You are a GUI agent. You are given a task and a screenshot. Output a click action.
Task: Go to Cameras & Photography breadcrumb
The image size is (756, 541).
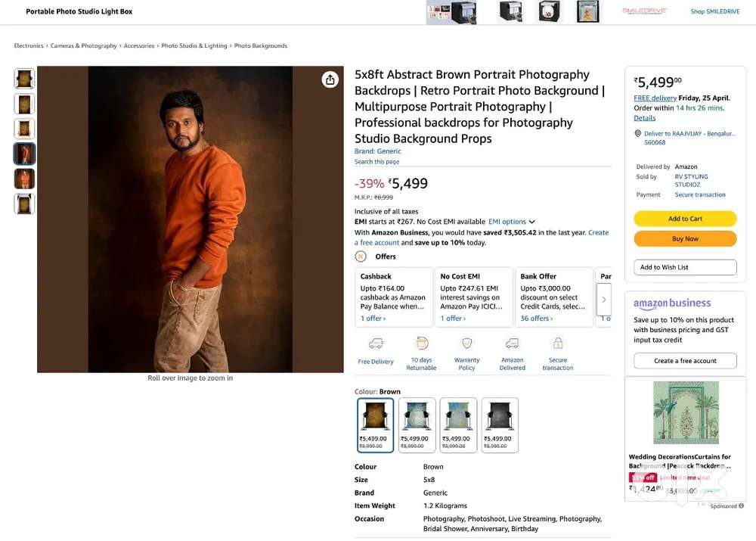point(84,46)
